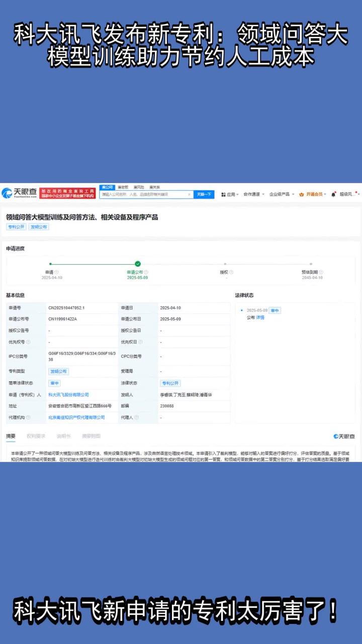Expand the 合作通道 dropdown

point(254,194)
